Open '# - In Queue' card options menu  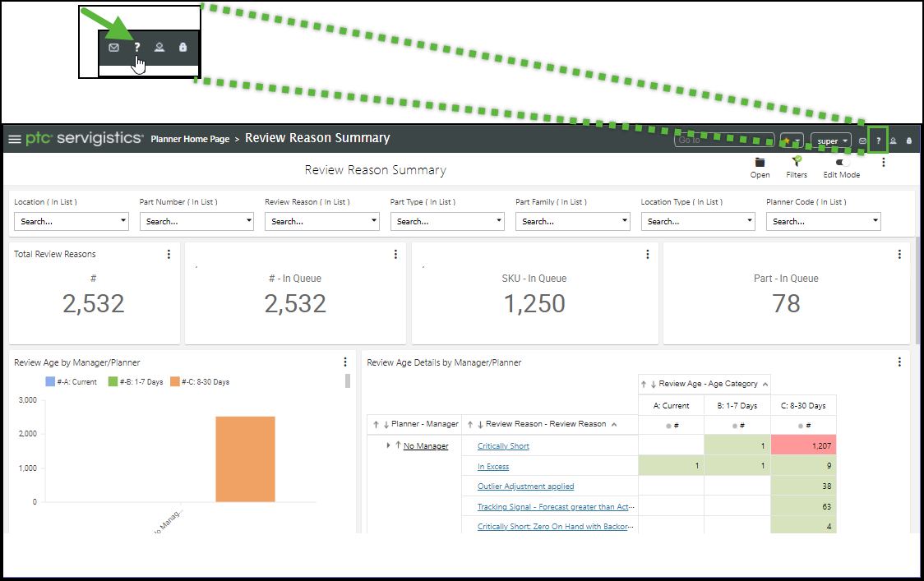pos(395,254)
